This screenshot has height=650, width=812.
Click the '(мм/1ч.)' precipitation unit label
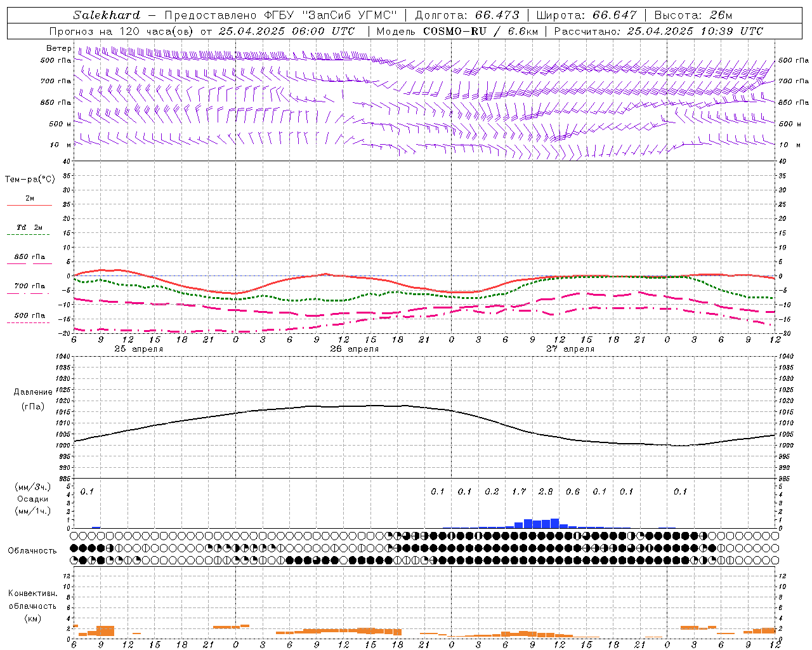point(33,511)
